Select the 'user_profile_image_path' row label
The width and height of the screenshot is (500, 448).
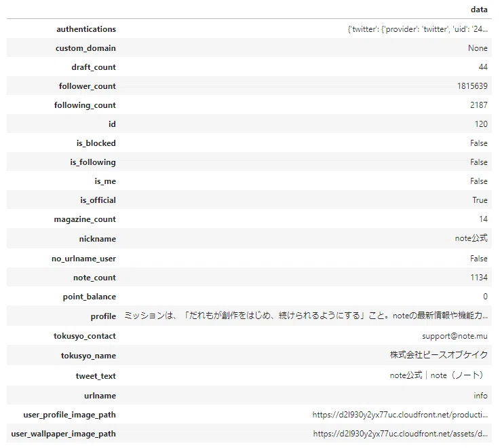pos(69,415)
